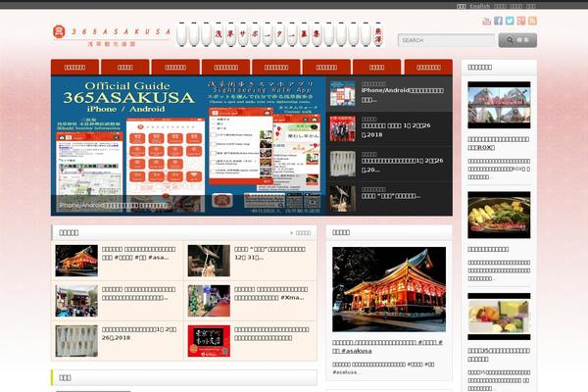
Task: Open the Twitter bird icon
Action: 510,21
